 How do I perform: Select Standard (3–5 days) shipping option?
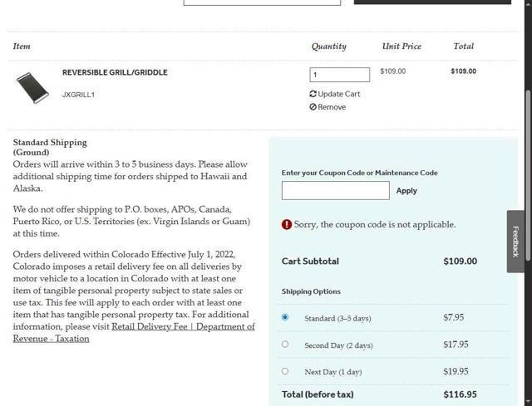(x=285, y=317)
